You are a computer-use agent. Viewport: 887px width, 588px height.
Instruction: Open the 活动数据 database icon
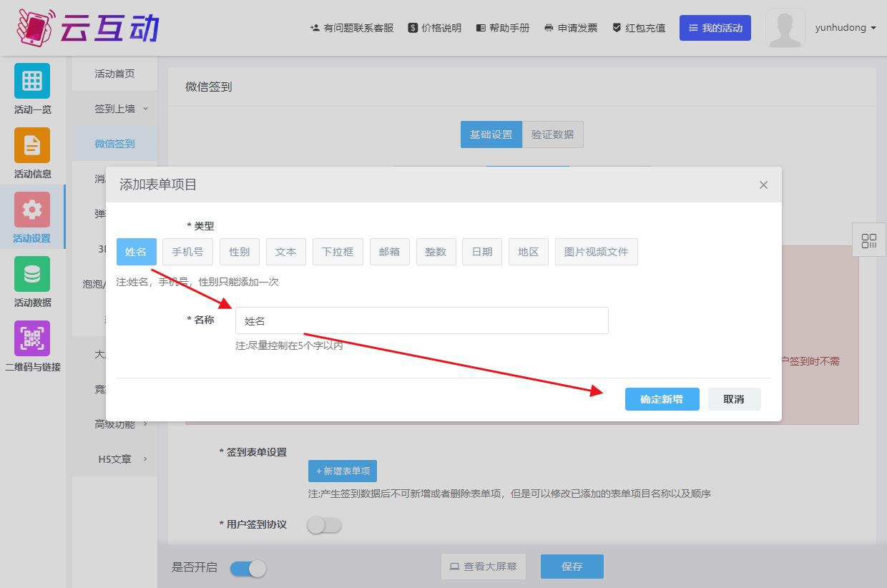32,274
